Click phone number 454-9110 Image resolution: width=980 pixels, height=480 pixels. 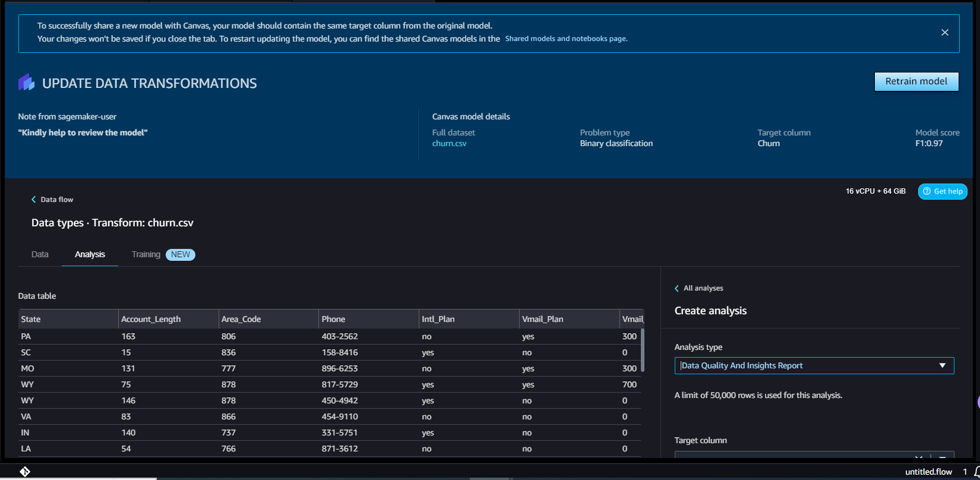(340, 416)
